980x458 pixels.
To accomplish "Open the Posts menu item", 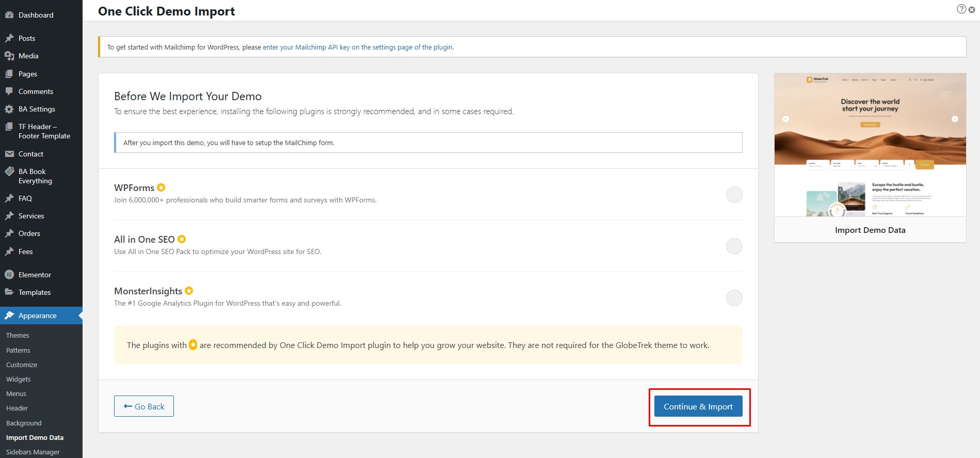I will click(x=41, y=38).
